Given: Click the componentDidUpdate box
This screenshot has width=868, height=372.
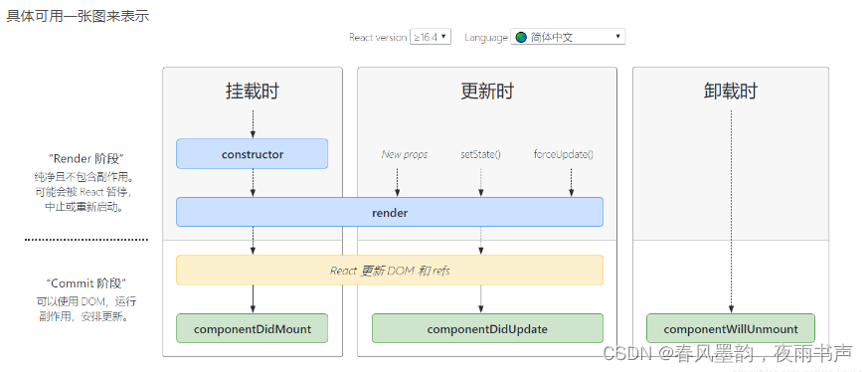Looking at the screenshot, I should point(487,329).
